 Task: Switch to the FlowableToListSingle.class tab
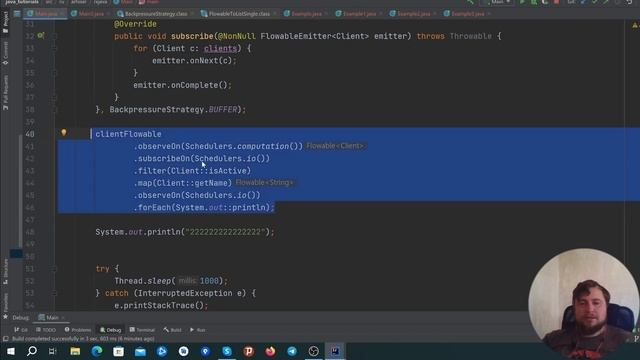239,13
